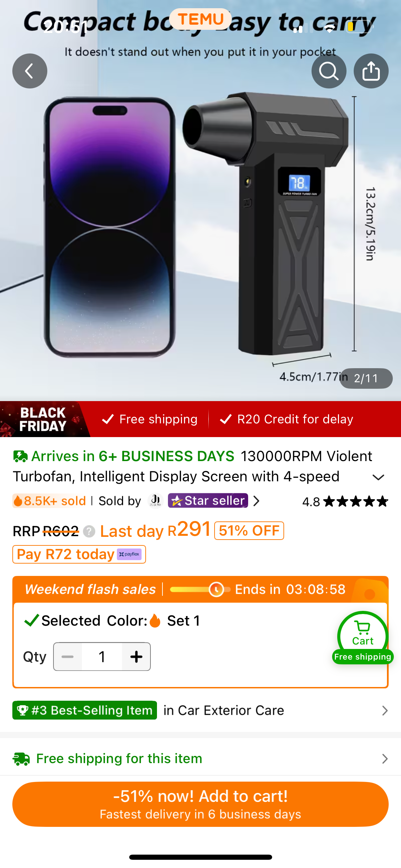Open the seller's store logo
401x868 pixels.
pos(156,501)
